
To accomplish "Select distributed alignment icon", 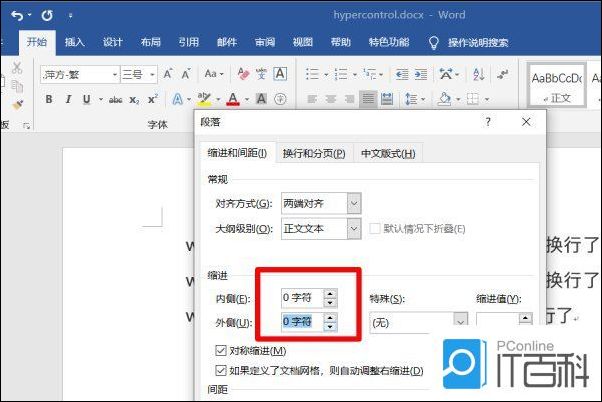I will 387,99.
